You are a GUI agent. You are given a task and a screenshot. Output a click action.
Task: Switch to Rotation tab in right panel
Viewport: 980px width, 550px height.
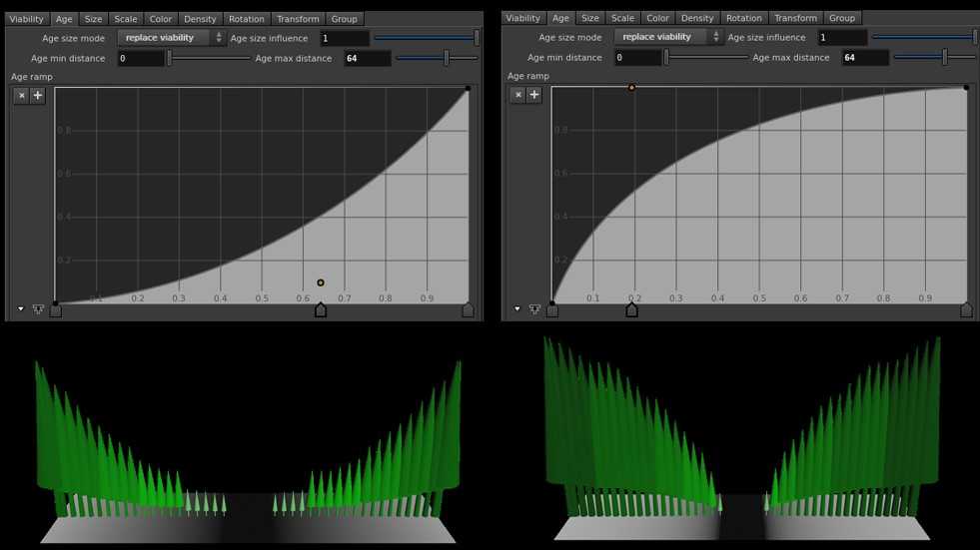[x=744, y=18]
